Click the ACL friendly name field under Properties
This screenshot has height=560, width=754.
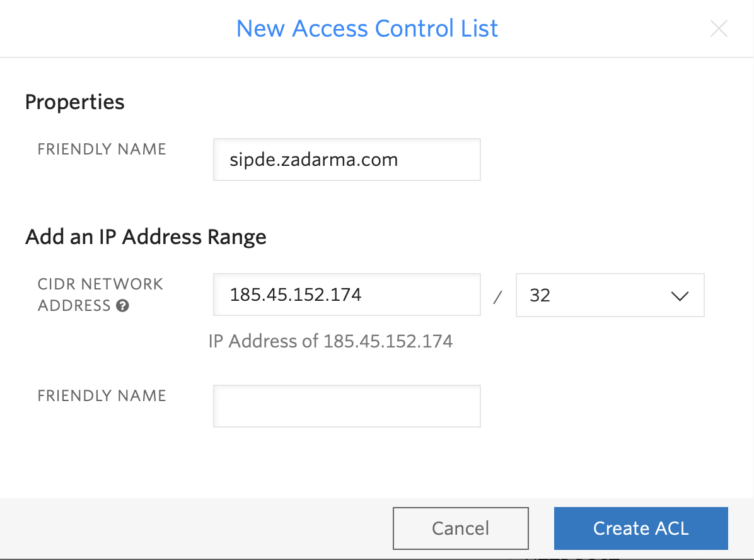347,160
